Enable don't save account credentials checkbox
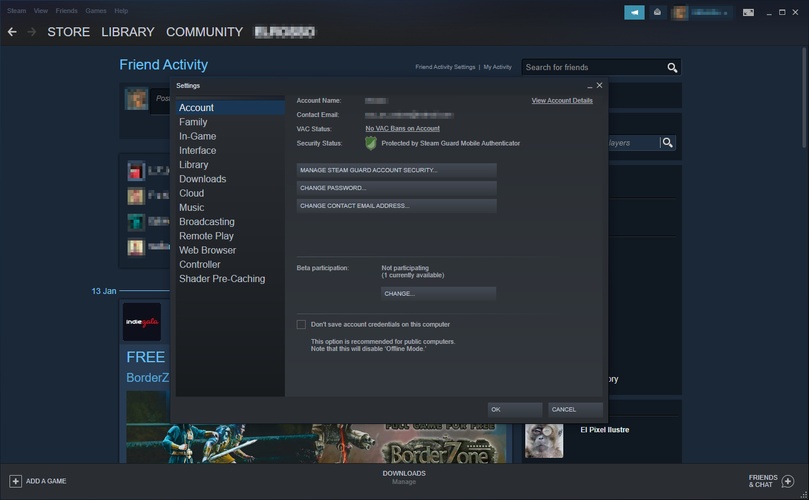This screenshot has width=809, height=500. click(301, 325)
